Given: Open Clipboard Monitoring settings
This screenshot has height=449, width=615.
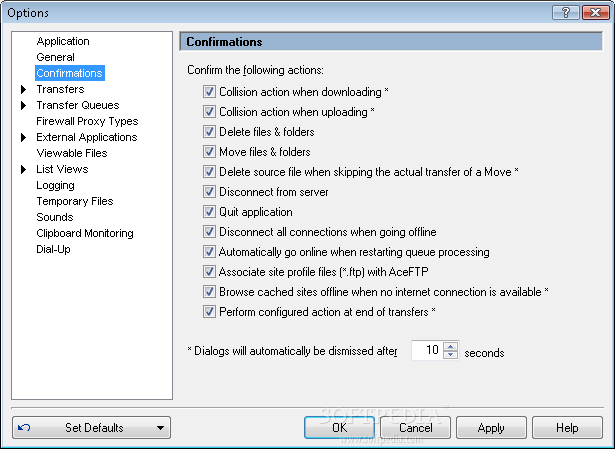Looking at the screenshot, I should coord(85,233).
